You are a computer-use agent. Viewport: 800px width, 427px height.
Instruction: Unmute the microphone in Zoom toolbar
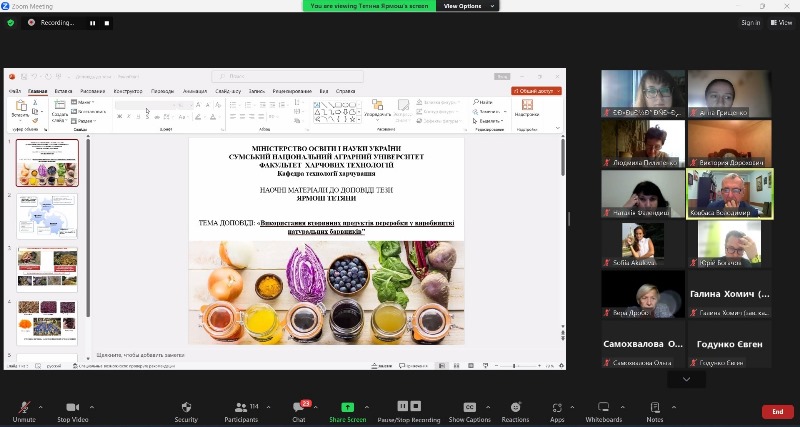pos(23,407)
